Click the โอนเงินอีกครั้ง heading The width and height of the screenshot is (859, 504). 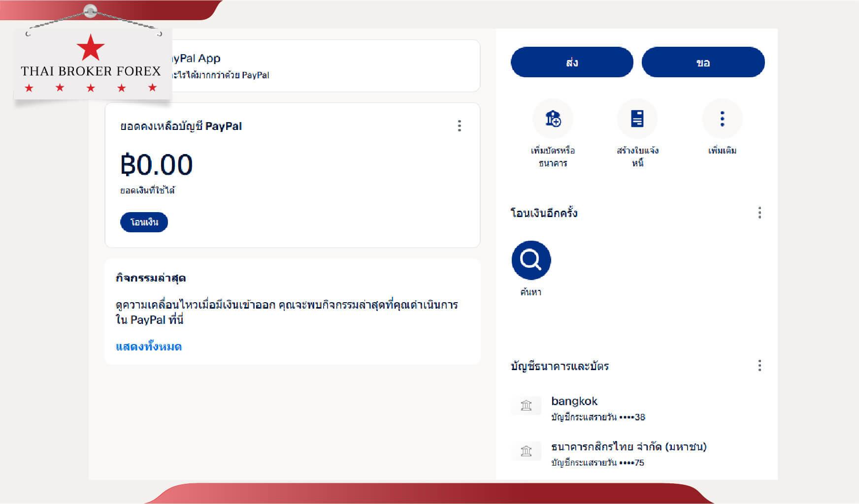coord(544,213)
